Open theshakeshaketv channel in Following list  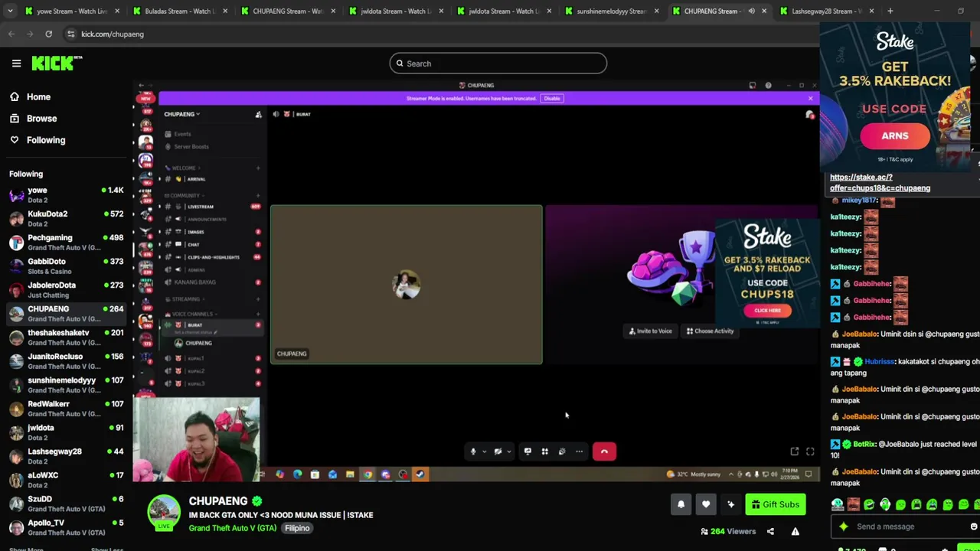65,337
